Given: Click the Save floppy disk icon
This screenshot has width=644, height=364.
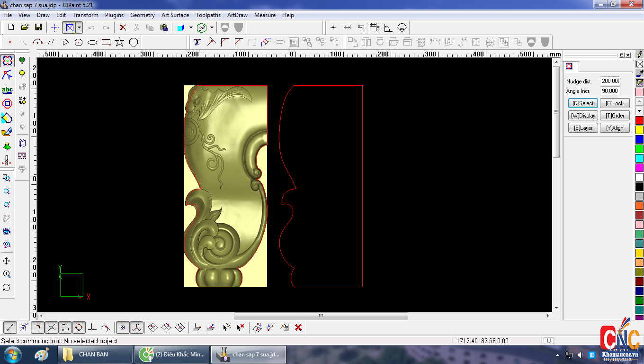Looking at the screenshot, I should point(38,27).
